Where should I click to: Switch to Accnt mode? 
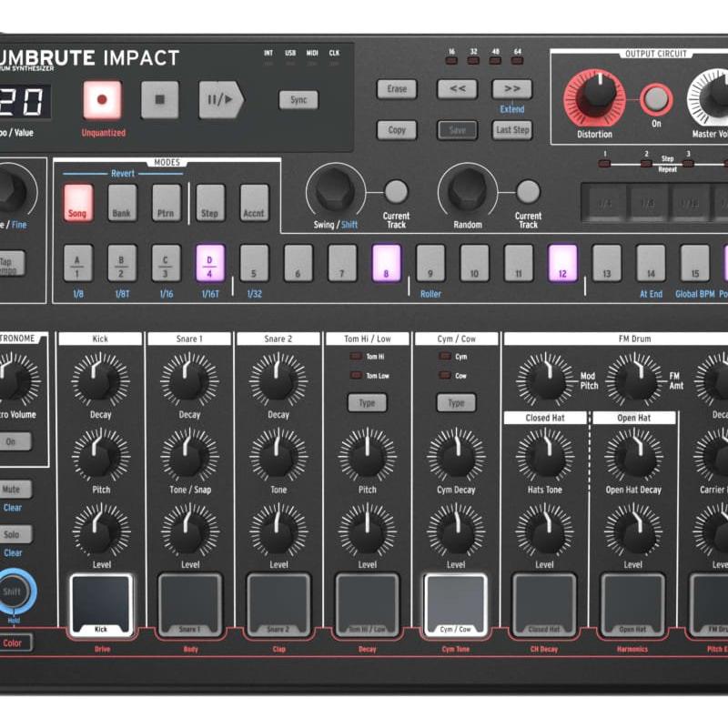tap(254, 203)
